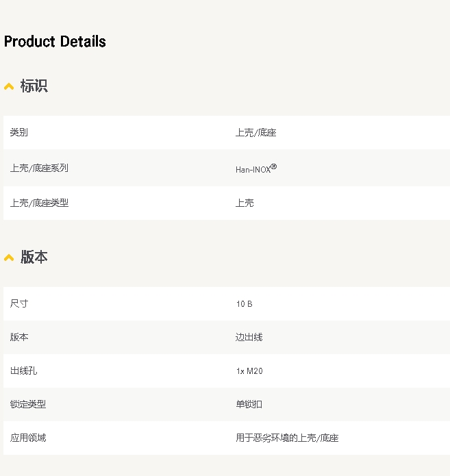Click the 10 B size value

point(244,304)
